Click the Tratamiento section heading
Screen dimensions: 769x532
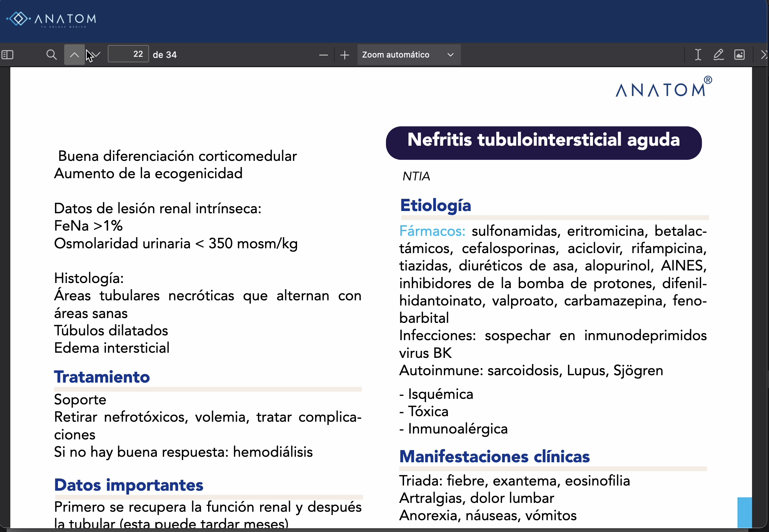coord(102,377)
